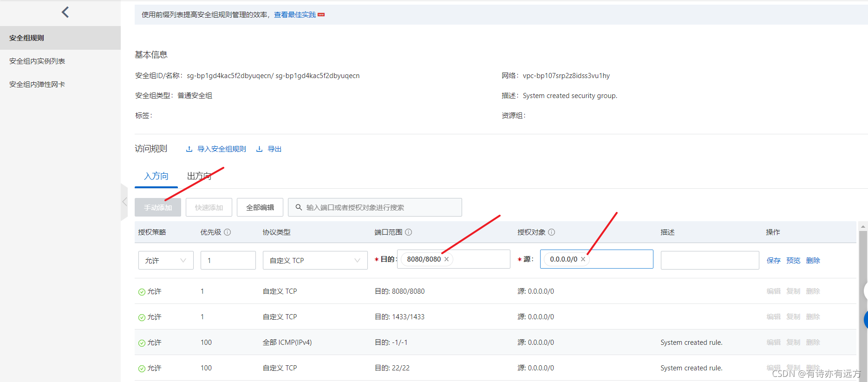Click the 导出 link
868x382 pixels.
click(x=269, y=149)
